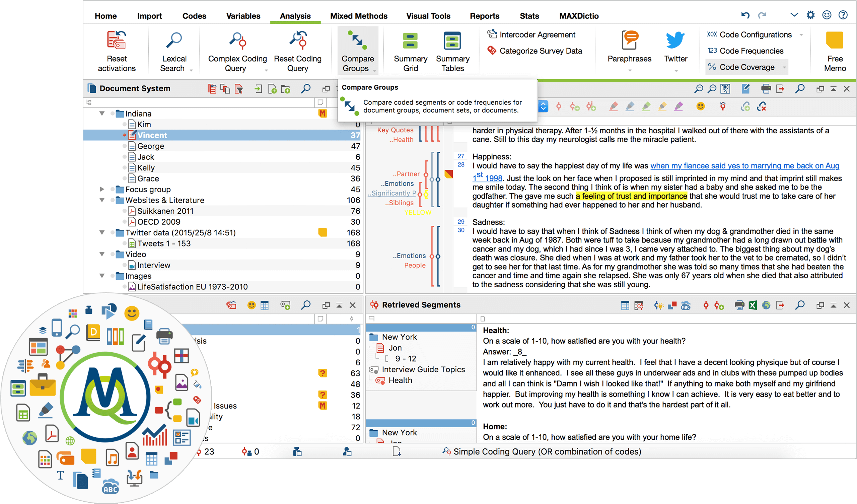Open the Visual Tools tab
The height and width of the screenshot is (504, 857).
[x=428, y=16]
